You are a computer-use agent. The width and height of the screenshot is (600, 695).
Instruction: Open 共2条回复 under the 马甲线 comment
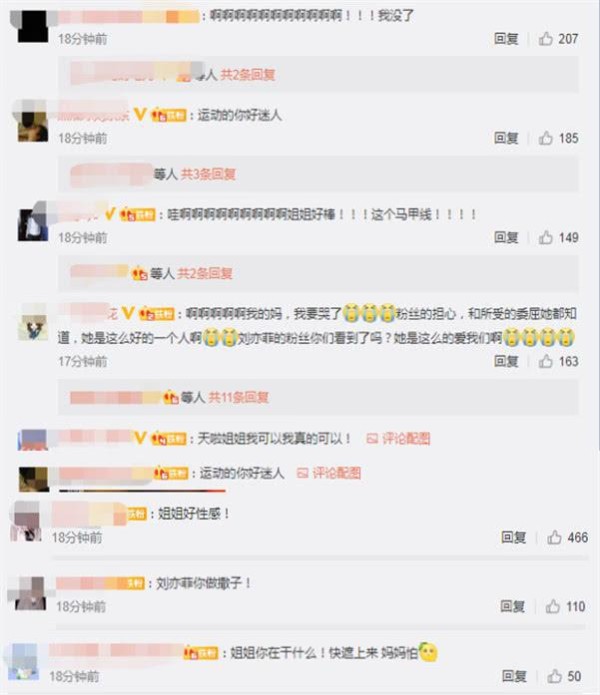(205, 273)
